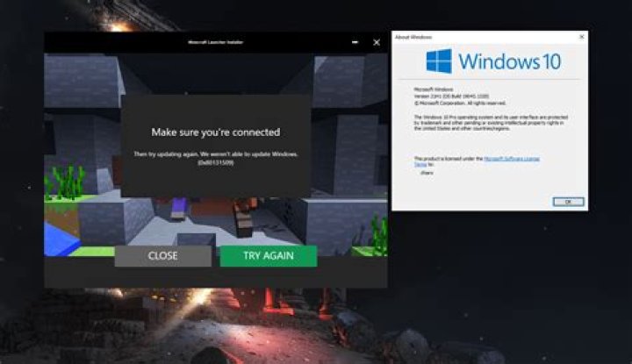Close the About Windows dialog with X
The height and width of the screenshot is (364, 632).
click(581, 37)
